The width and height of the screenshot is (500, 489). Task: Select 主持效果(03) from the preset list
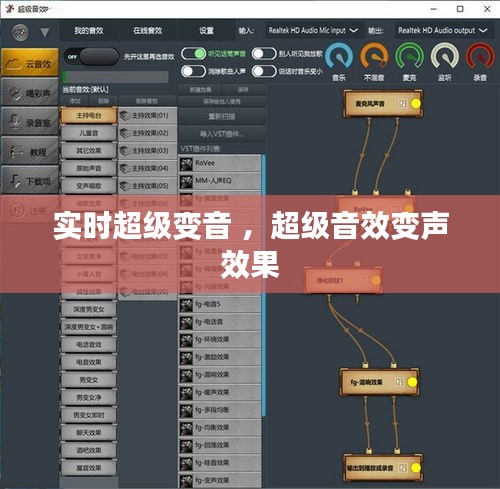(x=147, y=151)
